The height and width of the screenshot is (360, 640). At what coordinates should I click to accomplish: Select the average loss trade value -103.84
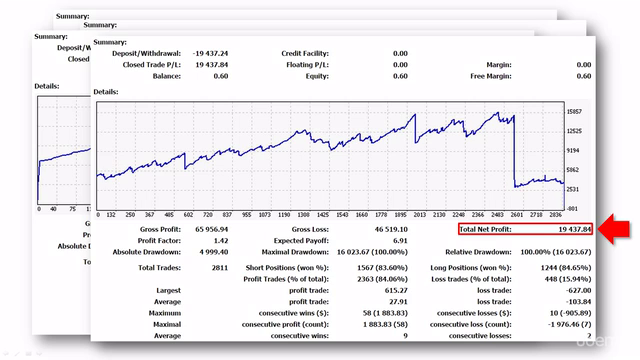(579, 302)
